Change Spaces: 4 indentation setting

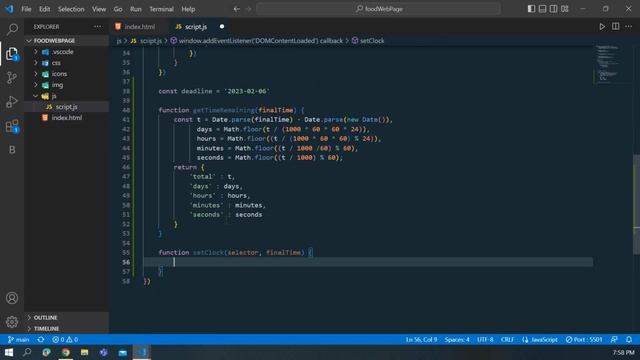click(x=457, y=340)
